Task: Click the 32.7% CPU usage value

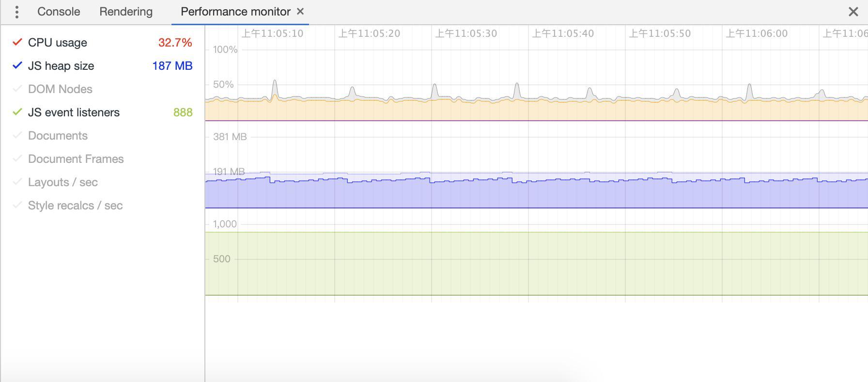Action: coord(175,43)
